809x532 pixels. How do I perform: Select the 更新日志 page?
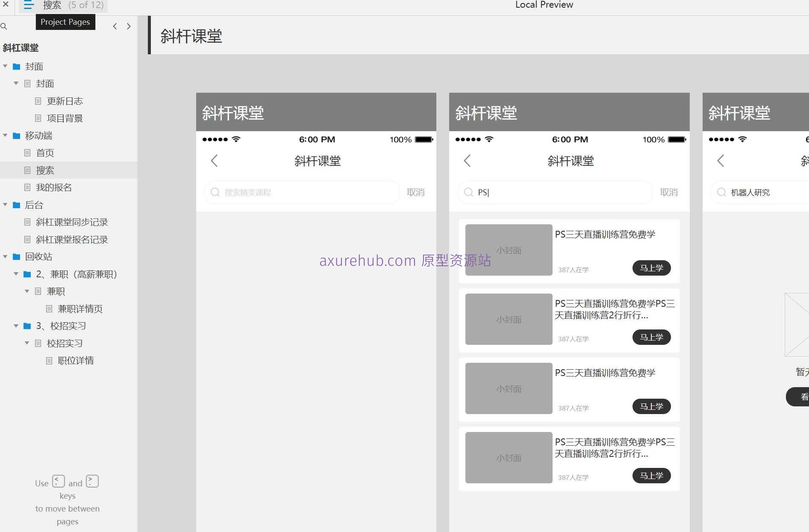[65, 101]
